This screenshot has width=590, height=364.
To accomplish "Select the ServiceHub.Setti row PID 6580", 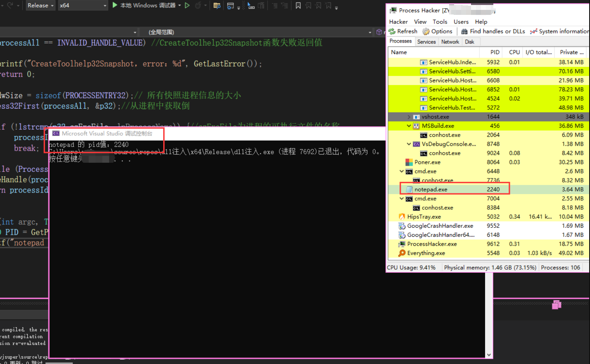I will [488, 71].
